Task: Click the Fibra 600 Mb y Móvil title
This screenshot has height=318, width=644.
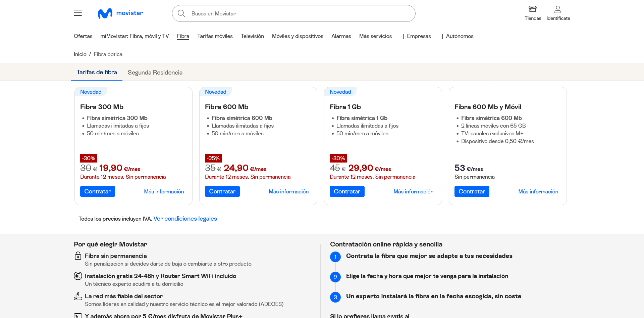Action: (x=488, y=107)
